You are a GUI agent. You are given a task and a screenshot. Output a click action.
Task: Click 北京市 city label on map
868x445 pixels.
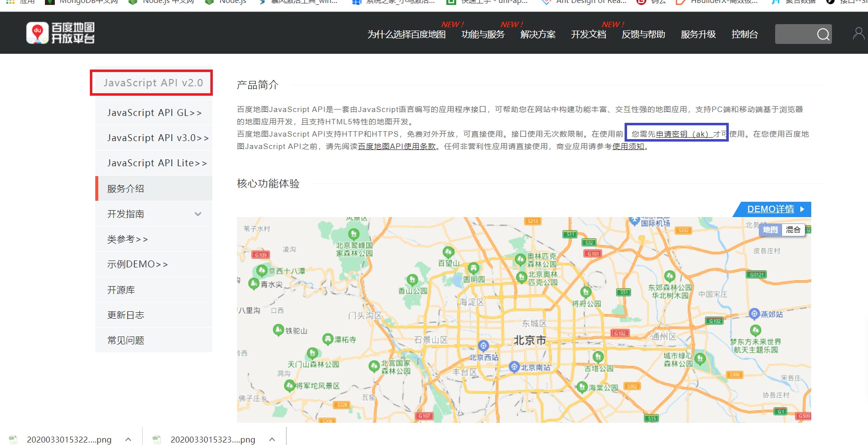tap(530, 340)
